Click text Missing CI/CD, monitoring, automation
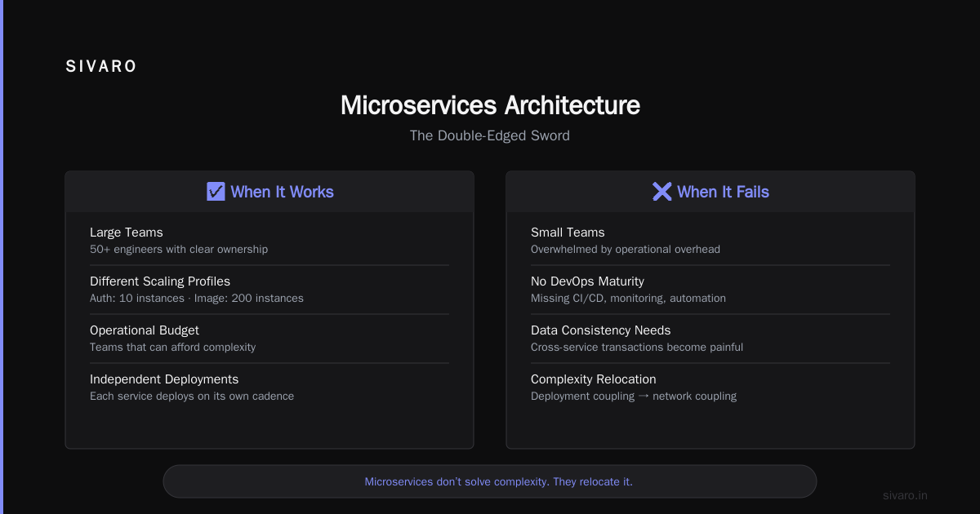The height and width of the screenshot is (514, 980). click(x=628, y=299)
